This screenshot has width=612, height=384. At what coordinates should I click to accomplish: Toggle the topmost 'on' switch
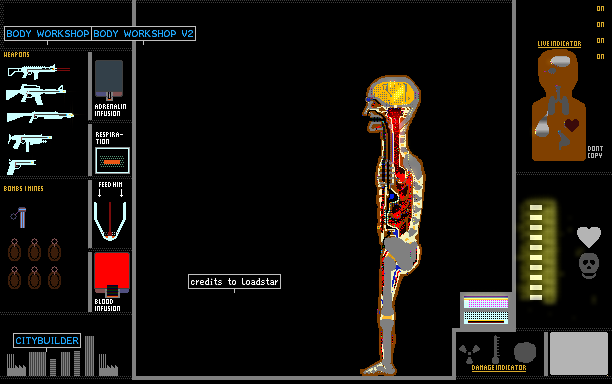tap(600, 9)
